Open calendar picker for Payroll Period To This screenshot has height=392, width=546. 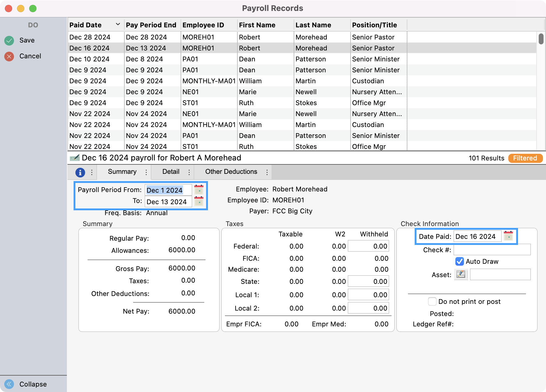click(x=199, y=201)
